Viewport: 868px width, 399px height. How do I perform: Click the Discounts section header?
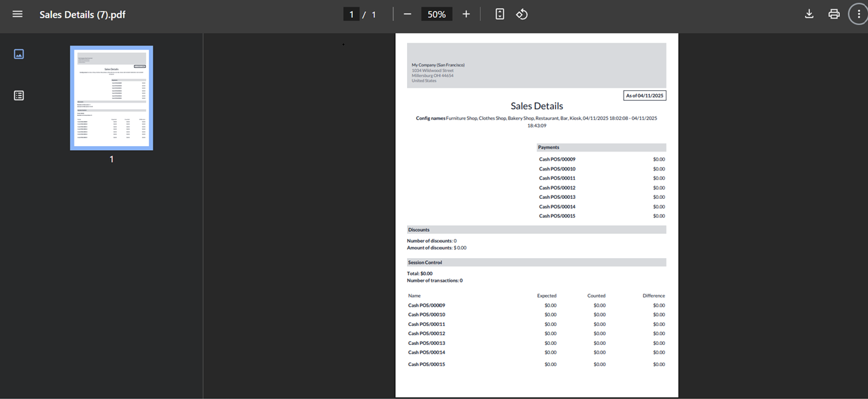(x=419, y=230)
